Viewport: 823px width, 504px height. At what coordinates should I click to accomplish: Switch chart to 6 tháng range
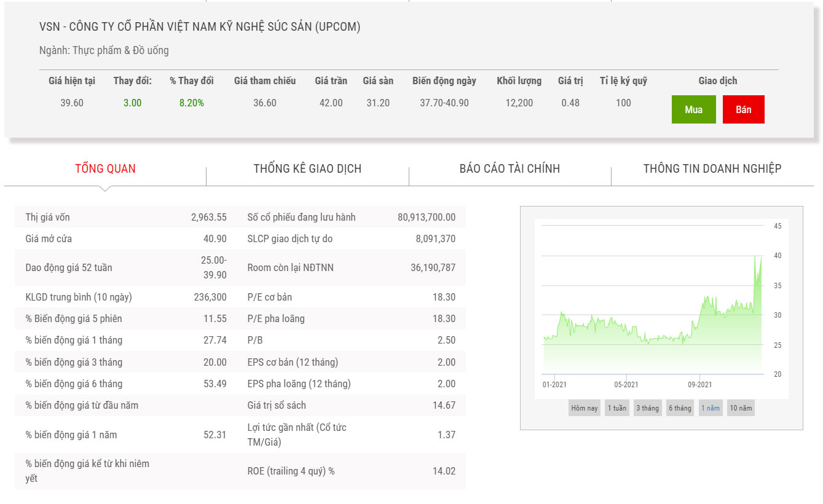[x=680, y=408]
